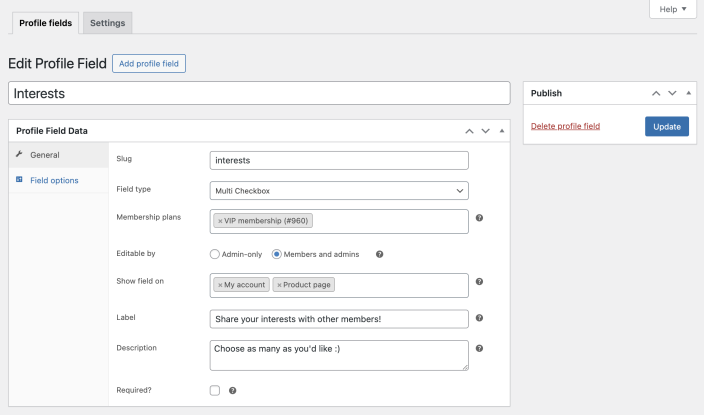This screenshot has width=704, height=415.
Task: Click the Delete profile field link
Action: [x=565, y=126]
